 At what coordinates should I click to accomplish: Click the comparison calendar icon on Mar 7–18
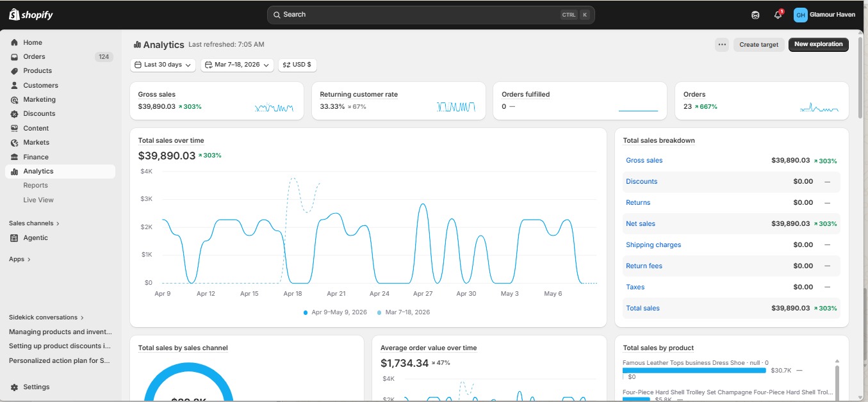208,65
